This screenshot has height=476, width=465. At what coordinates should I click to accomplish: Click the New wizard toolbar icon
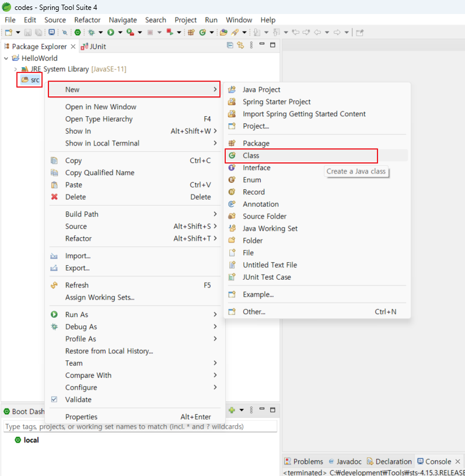pyautogui.click(x=9, y=32)
